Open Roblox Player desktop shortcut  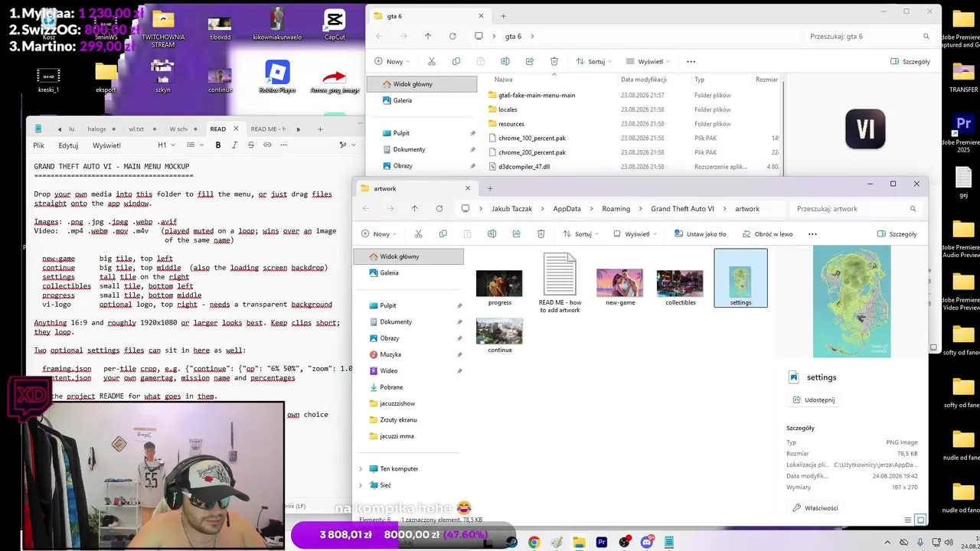[277, 77]
